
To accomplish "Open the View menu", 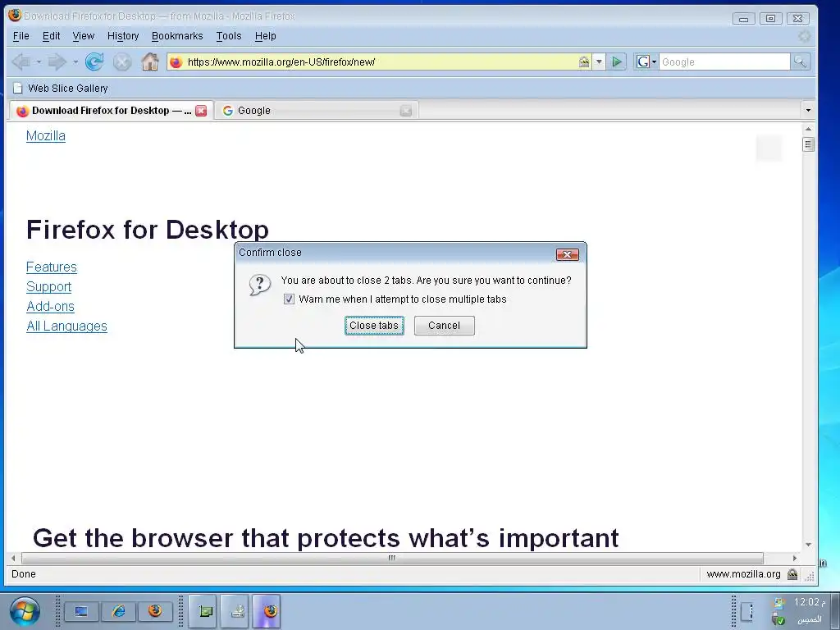I will (x=83, y=36).
